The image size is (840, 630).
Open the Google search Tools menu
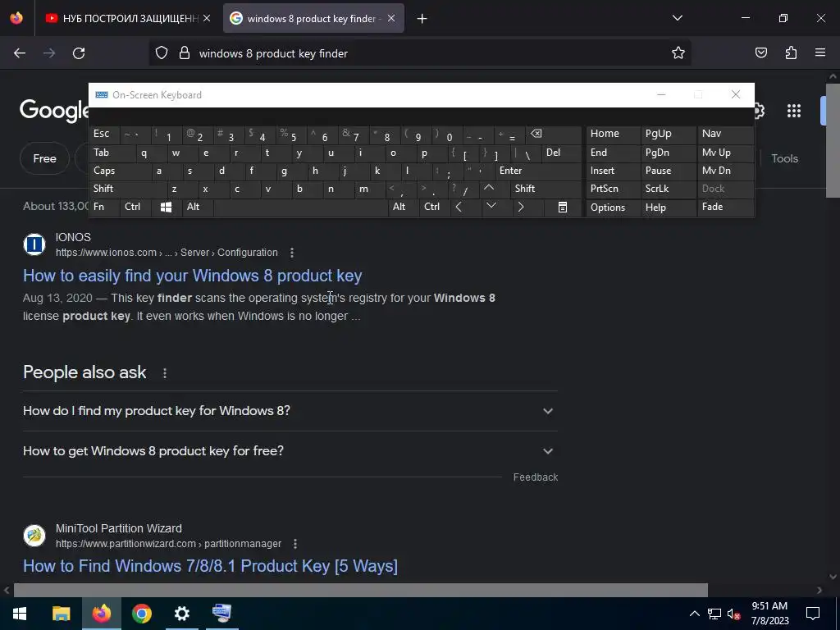point(784,158)
